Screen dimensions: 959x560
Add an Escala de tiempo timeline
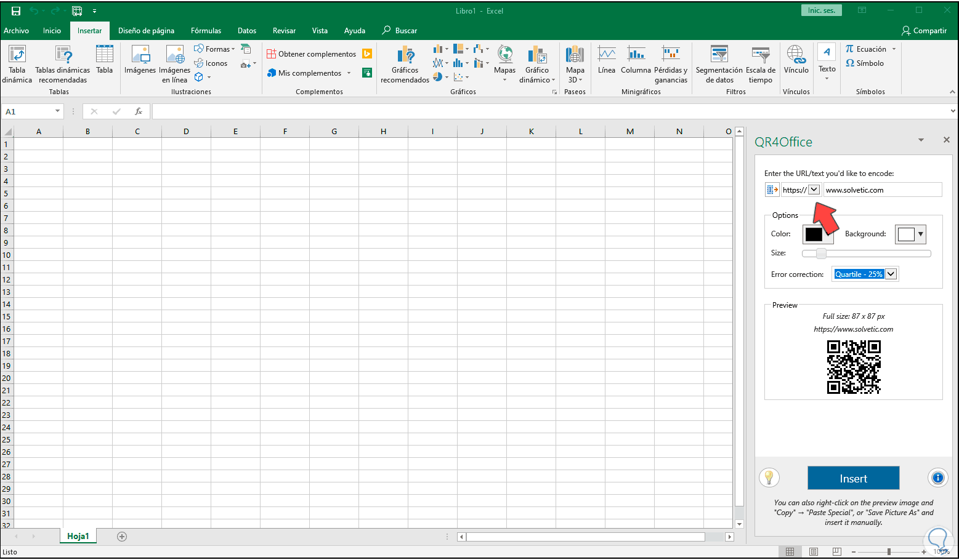click(761, 64)
